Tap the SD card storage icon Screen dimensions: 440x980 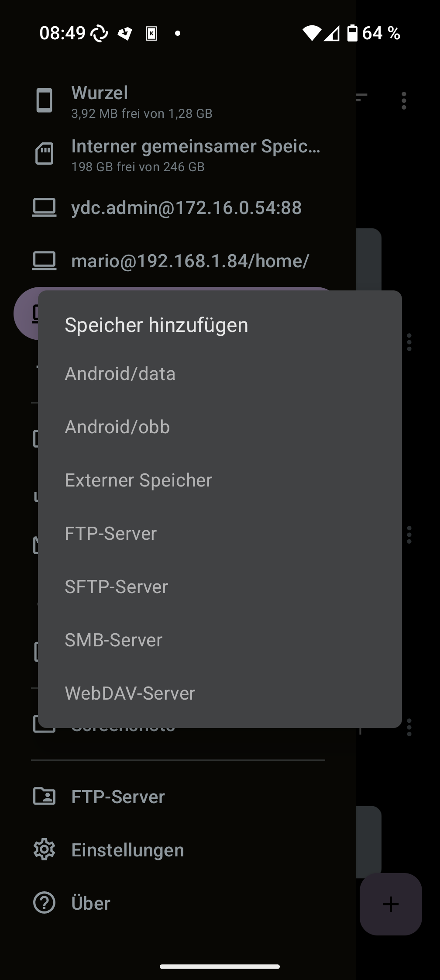(44, 154)
